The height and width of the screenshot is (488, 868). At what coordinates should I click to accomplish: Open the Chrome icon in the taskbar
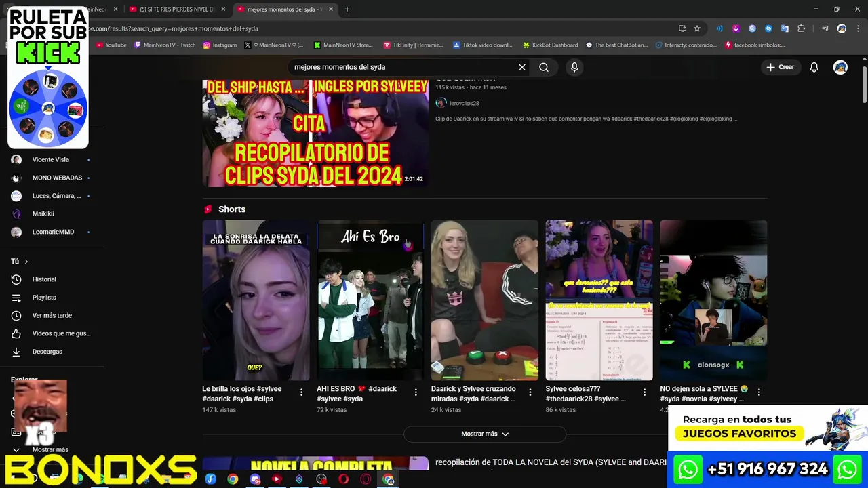pos(233,479)
